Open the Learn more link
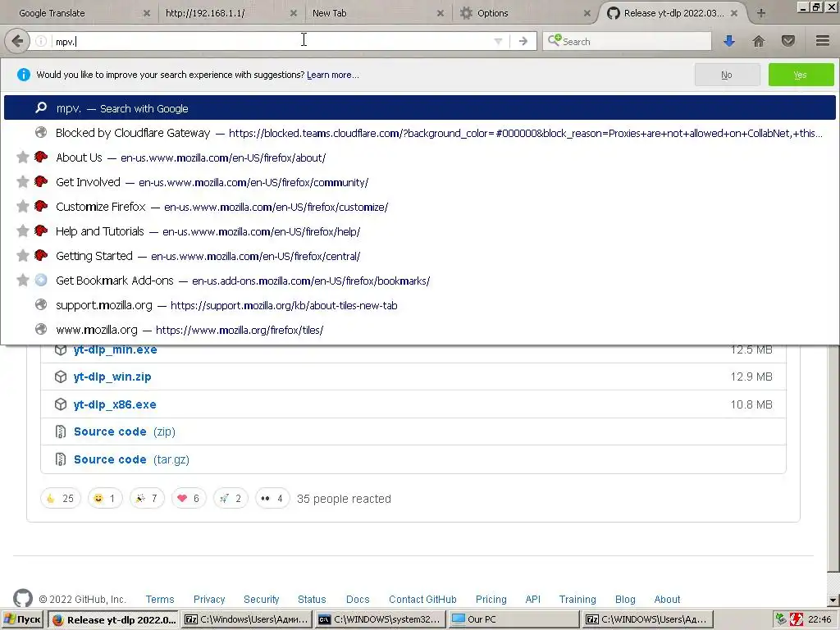Viewport: 840px width, 630px height. 333,75
